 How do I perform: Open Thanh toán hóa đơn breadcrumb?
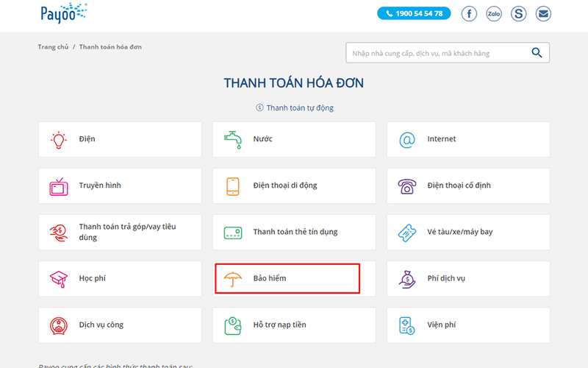(110, 47)
